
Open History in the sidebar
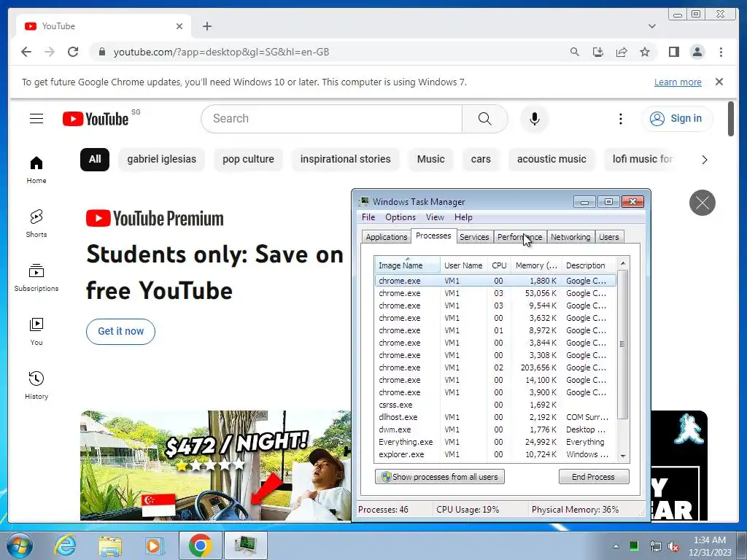(x=36, y=385)
